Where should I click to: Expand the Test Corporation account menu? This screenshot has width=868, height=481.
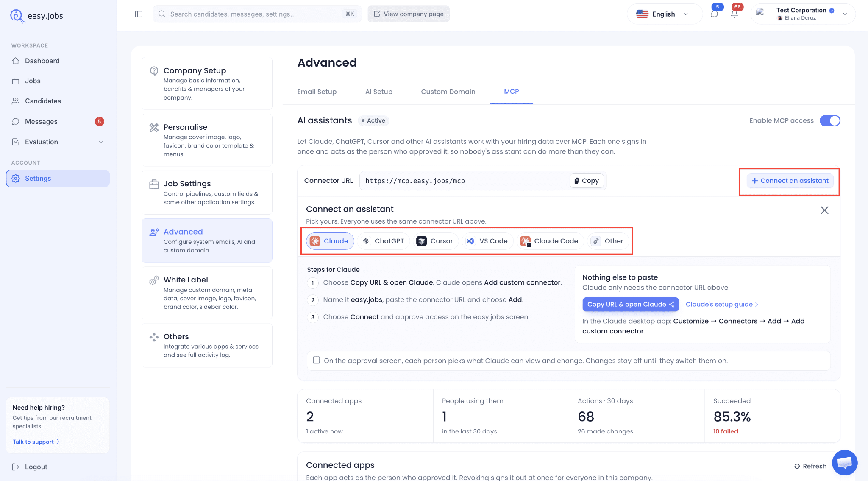click(x=803, y=14)
